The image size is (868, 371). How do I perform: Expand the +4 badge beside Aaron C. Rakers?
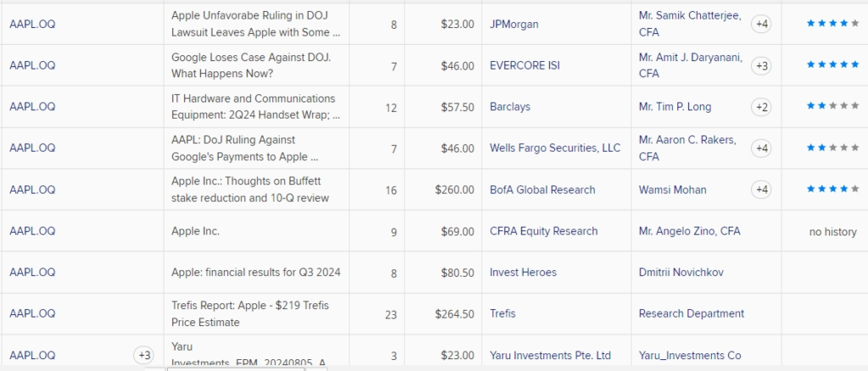click(761, 148)
